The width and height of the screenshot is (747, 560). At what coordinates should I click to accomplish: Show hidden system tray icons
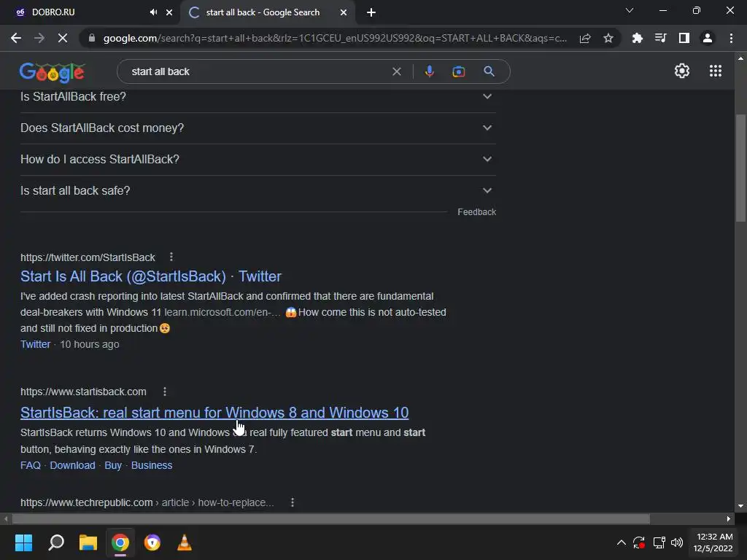622,542
